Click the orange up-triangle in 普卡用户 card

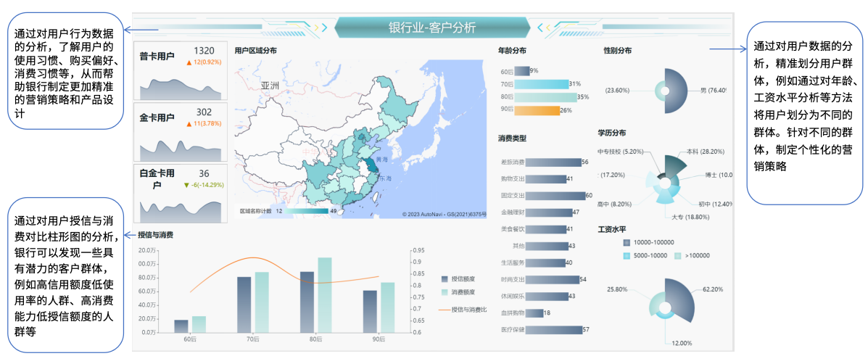[x=189, y=62]
